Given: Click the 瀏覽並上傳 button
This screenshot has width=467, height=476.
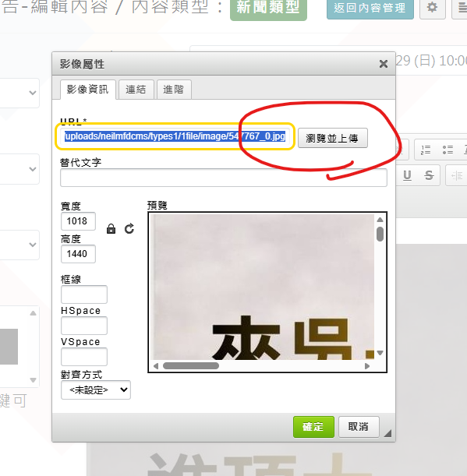Looking at the screenshot, I should pos(332,138).
